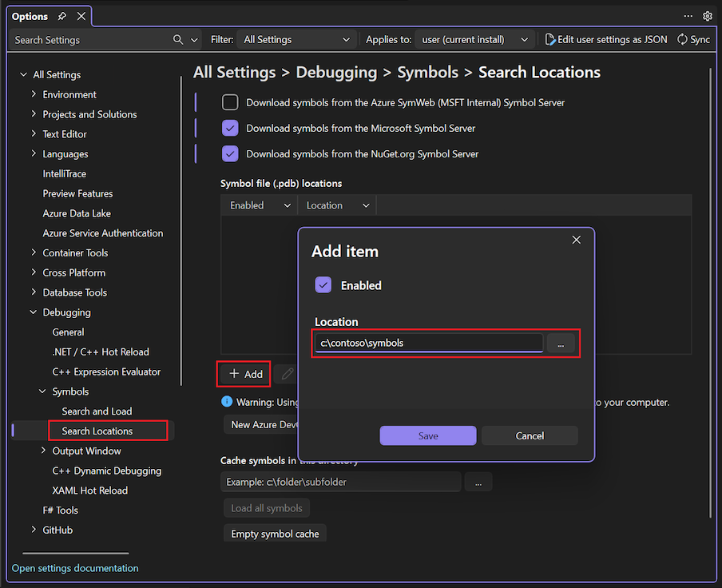
Task: Click the pencil edit icon beside Add
Action: pos(287,373)
